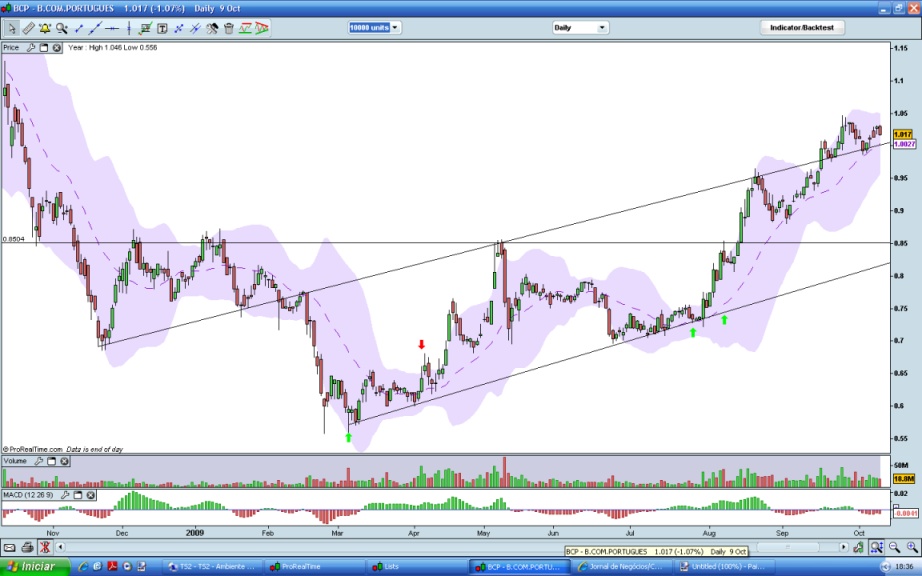Click the green pin icon near zoom controls
Screen dimensions: 922x576
[859, 548]
